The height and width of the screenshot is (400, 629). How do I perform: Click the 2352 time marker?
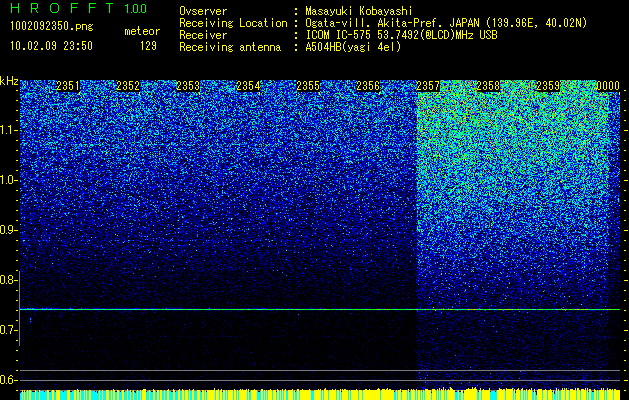(x=128, y=86)
